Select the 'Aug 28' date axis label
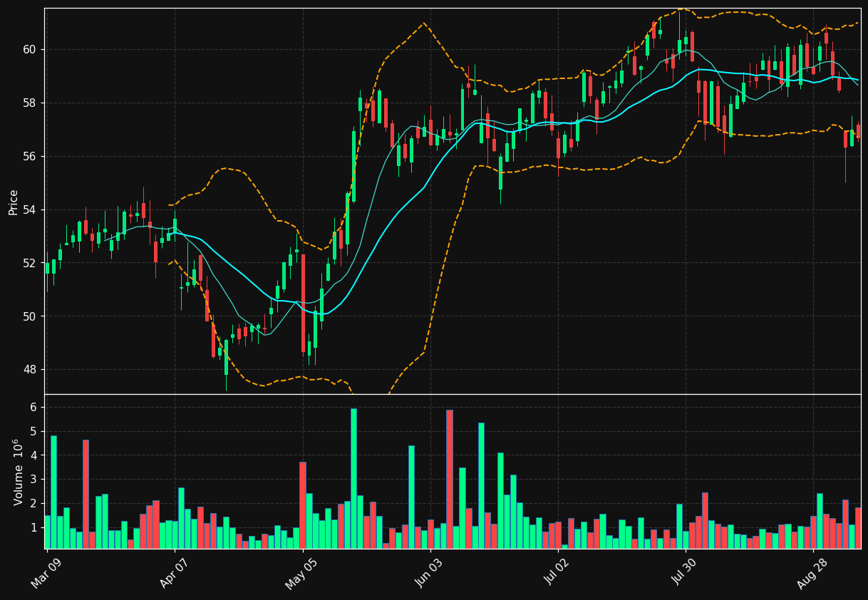The width and height of the screenshot is (868, 600). point(813,573)
